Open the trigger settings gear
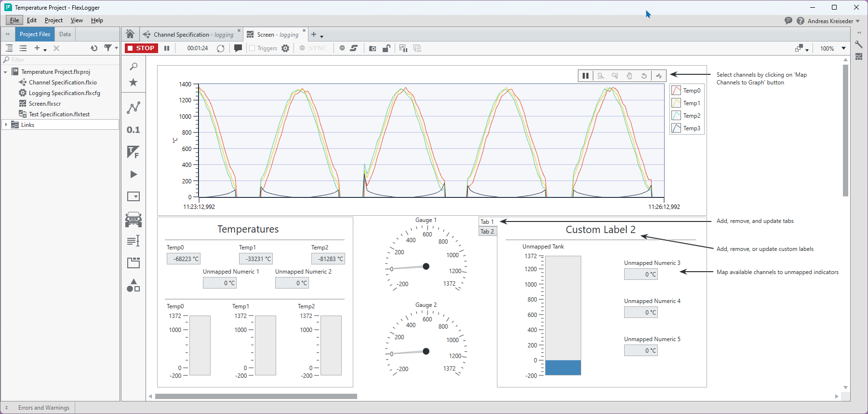 pyautogui.click(x=285, y=48)
